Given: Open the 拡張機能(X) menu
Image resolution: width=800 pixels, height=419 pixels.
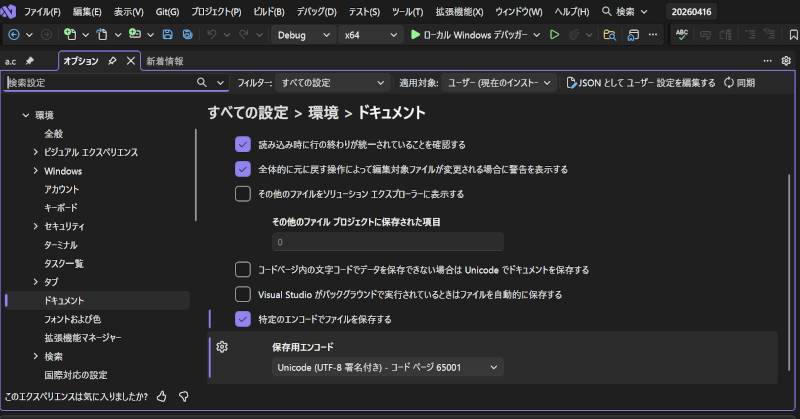Looking at the screenshot, I should (459, 11).
